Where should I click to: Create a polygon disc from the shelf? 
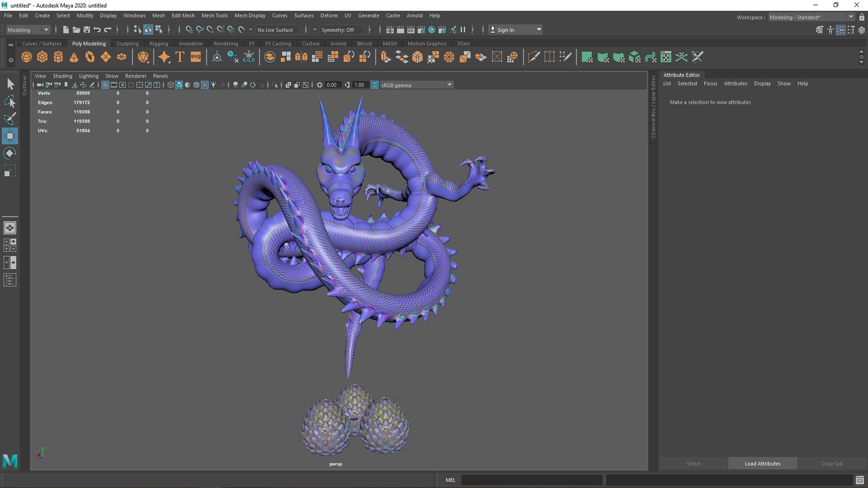[x=122, y=57]
